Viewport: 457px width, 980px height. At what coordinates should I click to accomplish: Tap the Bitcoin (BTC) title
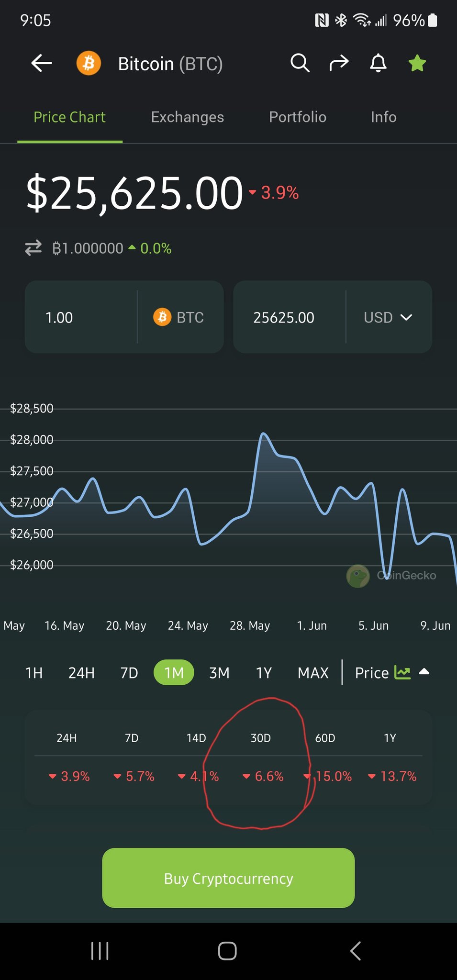170,64
